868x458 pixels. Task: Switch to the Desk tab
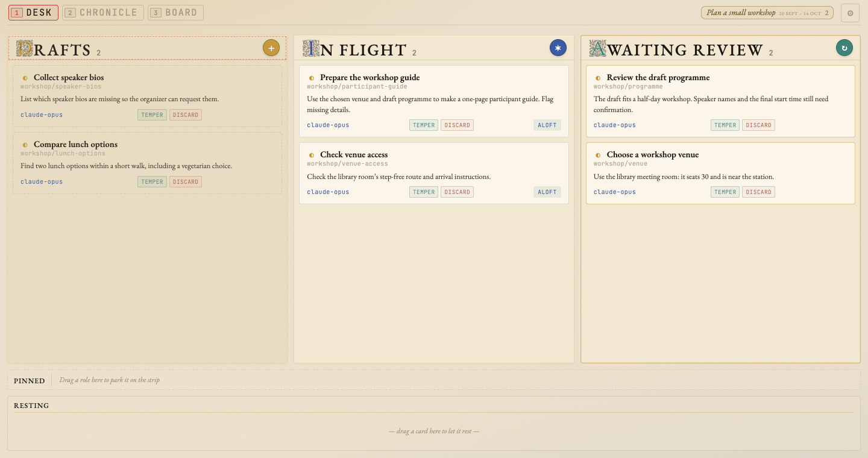point(33,13)
